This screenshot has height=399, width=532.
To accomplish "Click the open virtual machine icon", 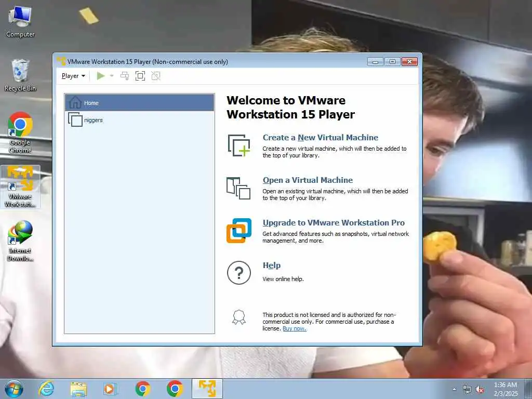I will pos(238,188).
